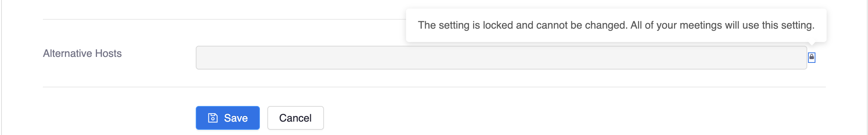Click inside the greyed-out hosts text box

click(501, 58)
